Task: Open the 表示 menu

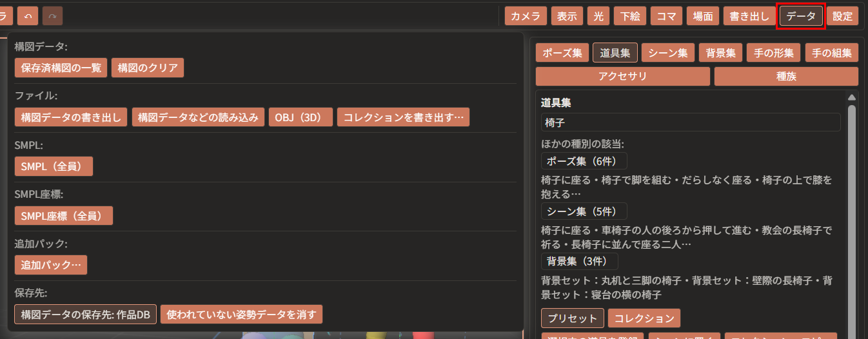Action: coord(567,16)
